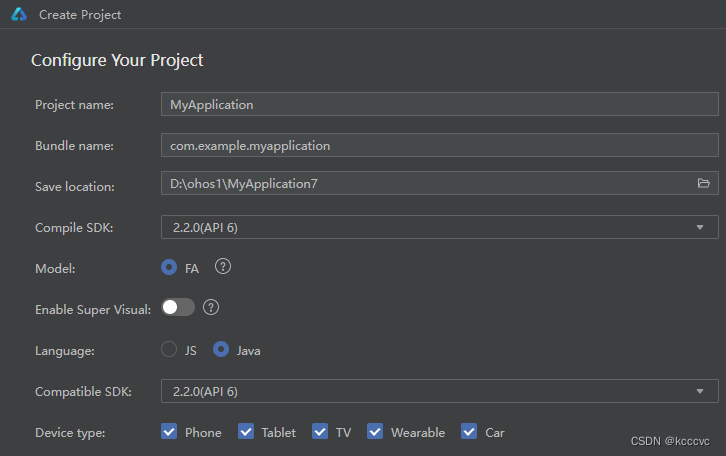This screenshot has width=726, height=456.
Task: Click the 'Enable Super Visual:' label
Action: click(93, 310)
